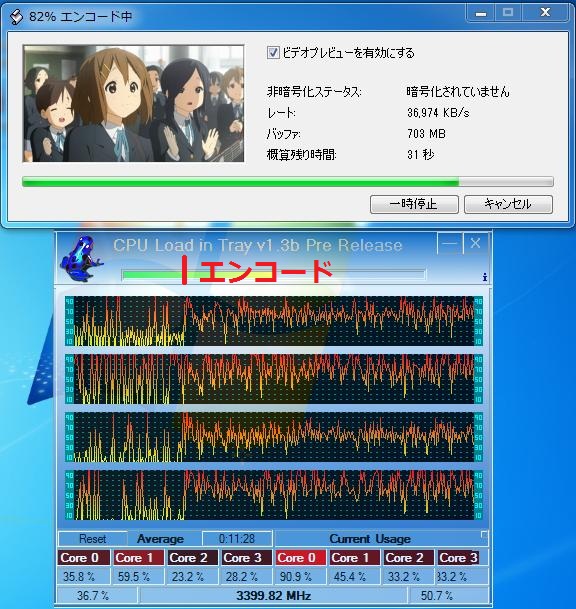Click the 36,974 KB/s rate value
The image size is (576, 609).
[438, 113]
